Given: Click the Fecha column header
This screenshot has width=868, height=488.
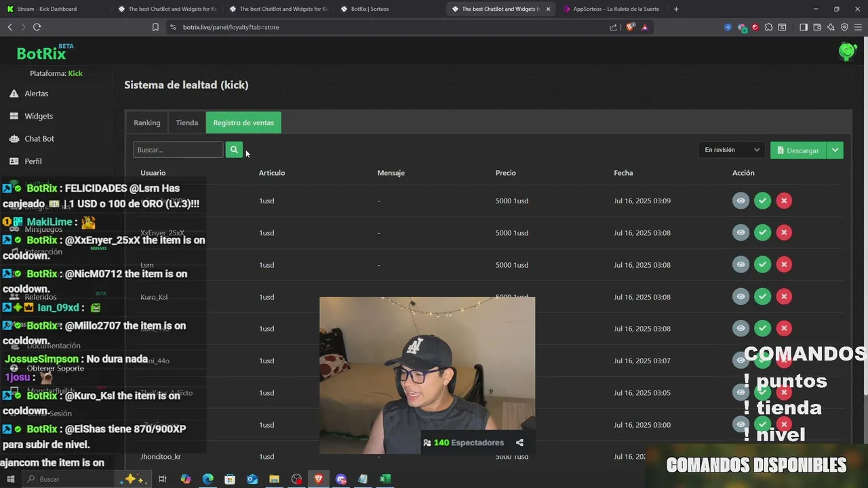Looking at the screenshot, I should [623, 173].
